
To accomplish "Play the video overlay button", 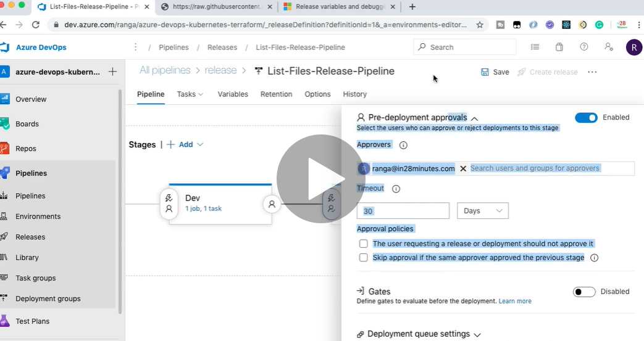I will point(321,179).
